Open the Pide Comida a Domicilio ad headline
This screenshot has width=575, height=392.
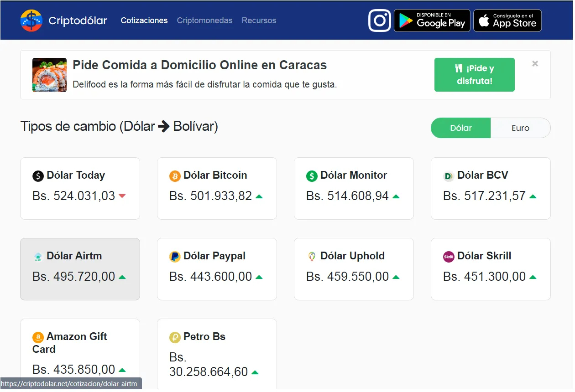pyautogui.click(x=200, y=65)
